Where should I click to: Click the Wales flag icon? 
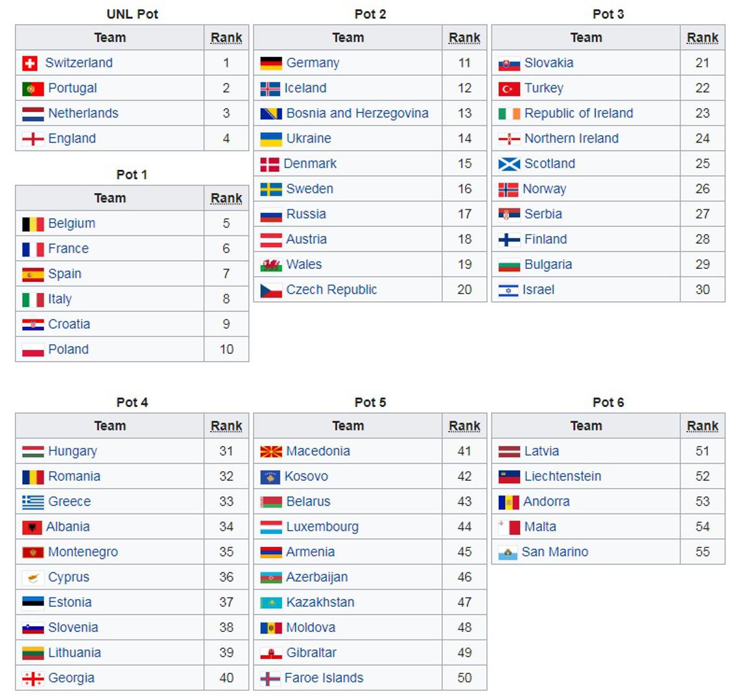[x=271, y=264]
